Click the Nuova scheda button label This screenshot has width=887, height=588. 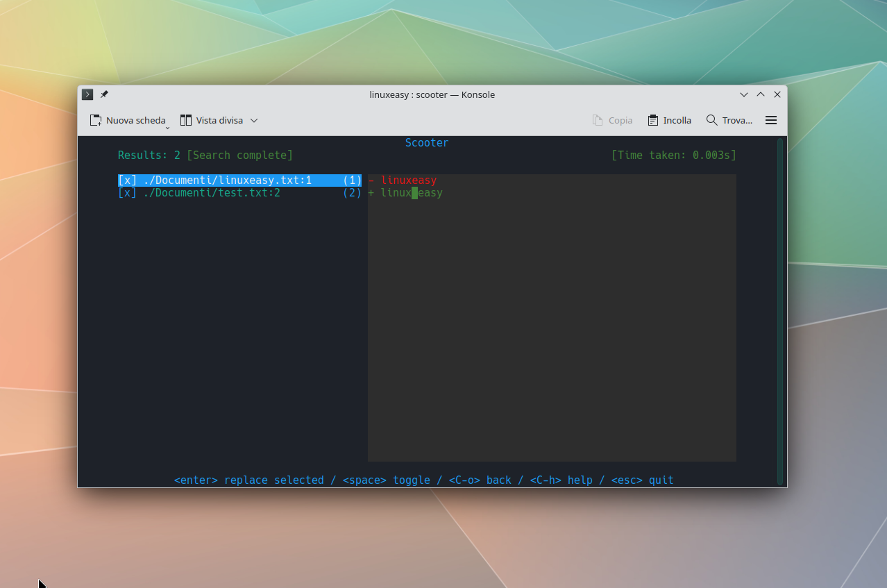135,120
